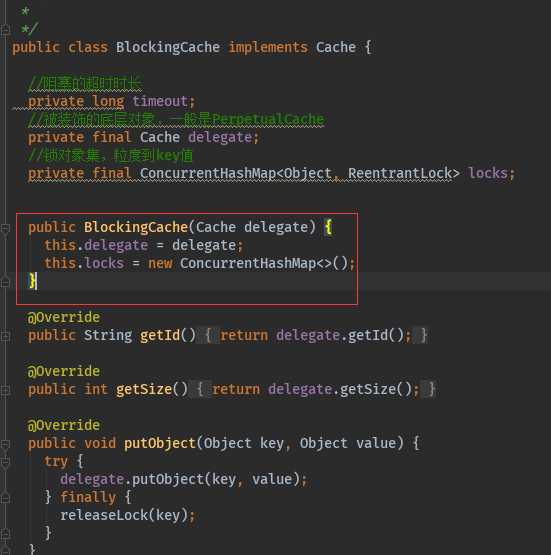Click the 'implements' keyword
551x555 pixels.
[x=268, y=47]
